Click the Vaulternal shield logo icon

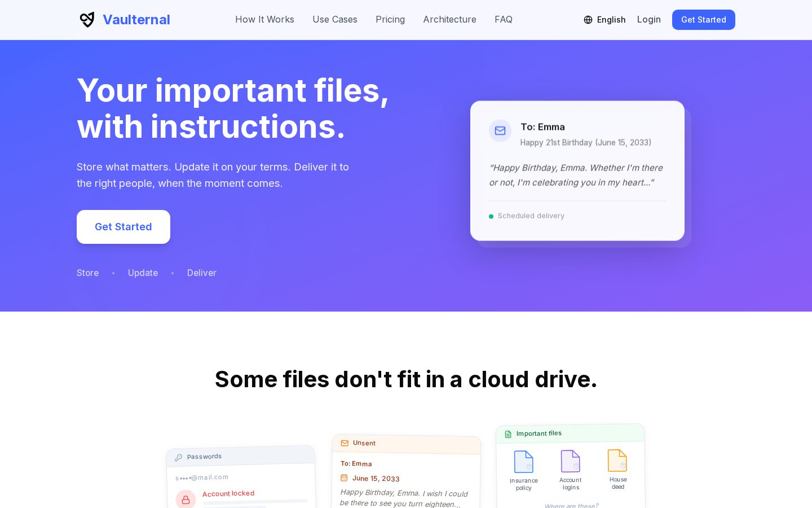point(87,20)
